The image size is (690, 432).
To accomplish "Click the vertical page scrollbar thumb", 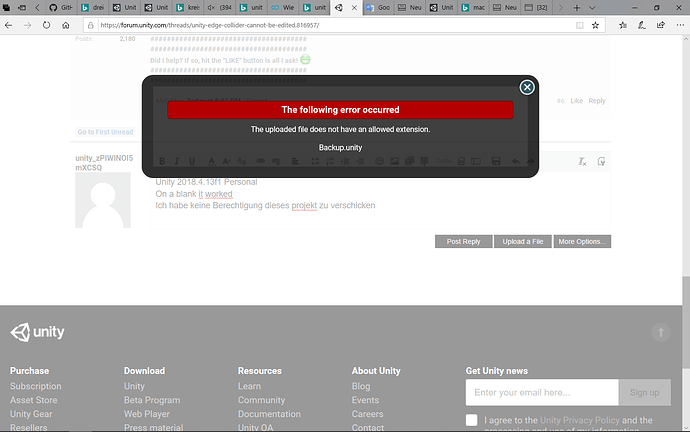I will [686, 321].
